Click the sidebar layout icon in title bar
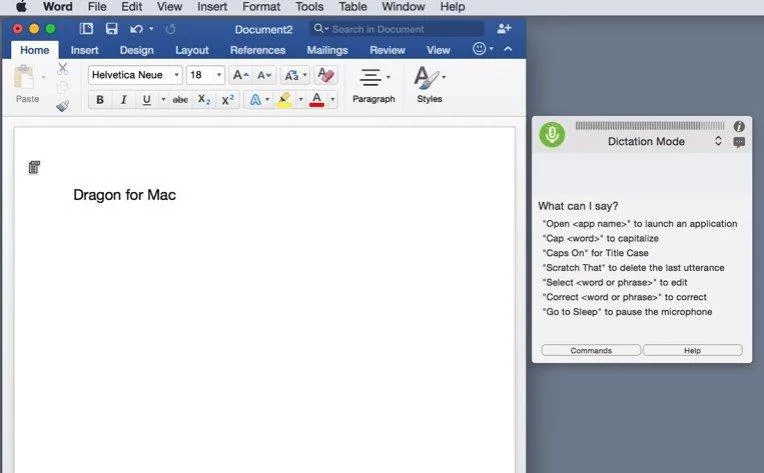This screenshot has height=473, width=764. point(86,29)
